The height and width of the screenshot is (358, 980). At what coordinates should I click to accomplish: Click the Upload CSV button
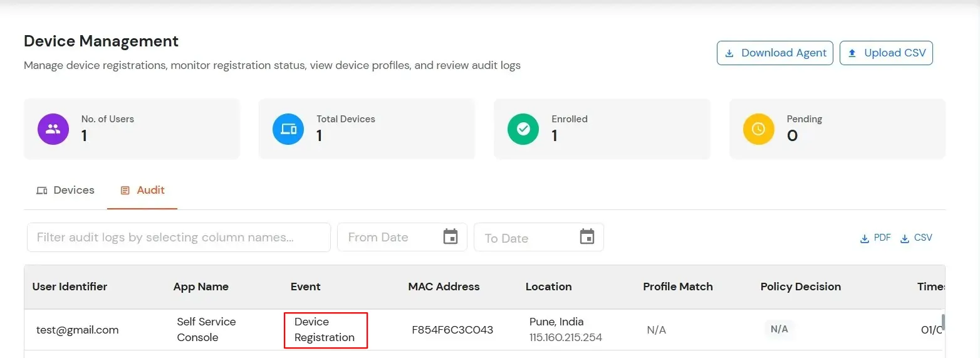click(886, 53)
